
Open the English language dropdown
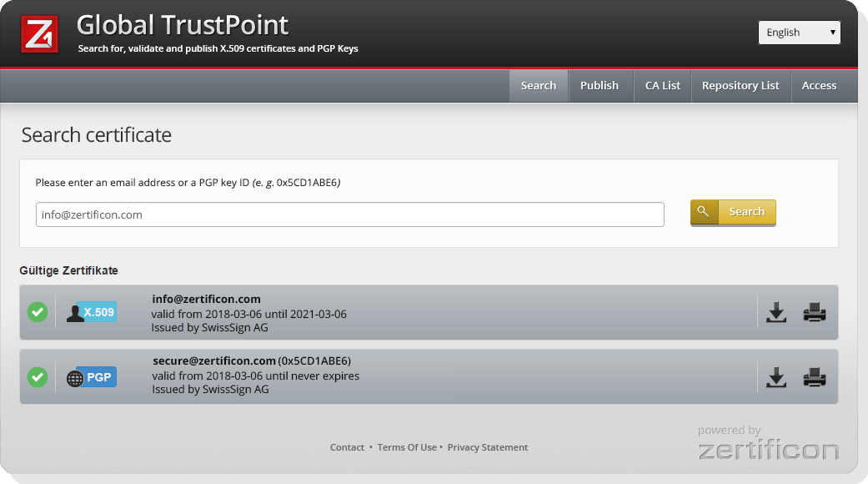[800, 32]
